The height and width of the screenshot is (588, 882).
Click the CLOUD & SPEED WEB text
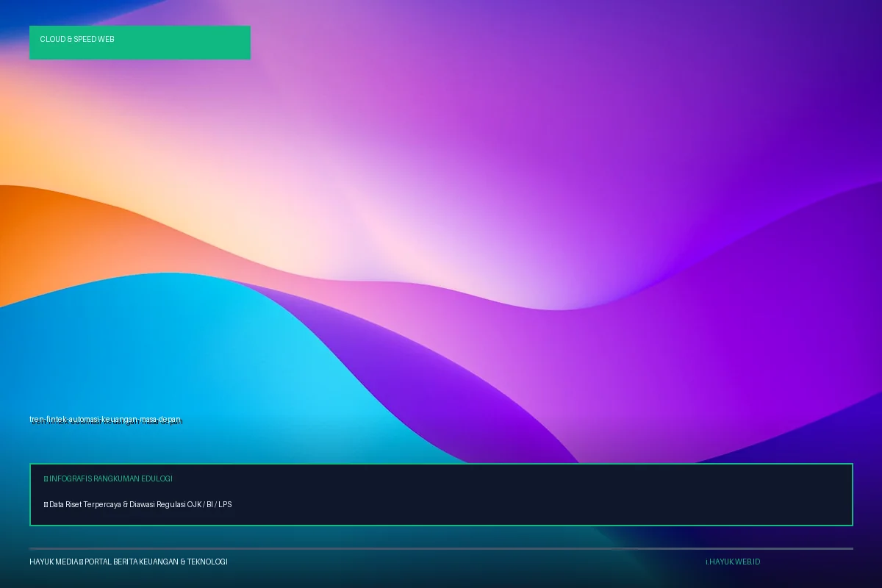pos(77,39)
